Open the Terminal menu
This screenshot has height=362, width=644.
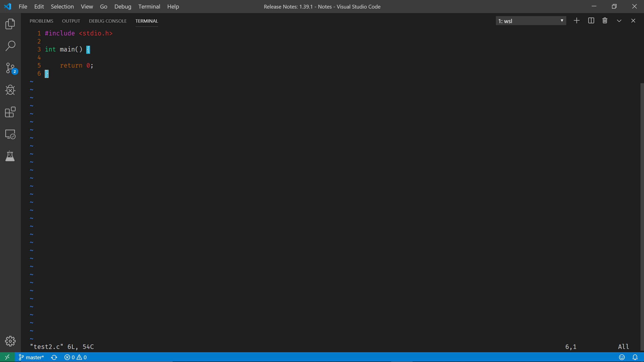(149, 7)
